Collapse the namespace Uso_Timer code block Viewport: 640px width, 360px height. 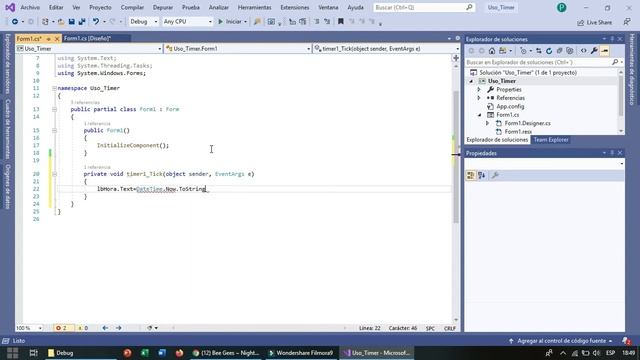[54, 88]
